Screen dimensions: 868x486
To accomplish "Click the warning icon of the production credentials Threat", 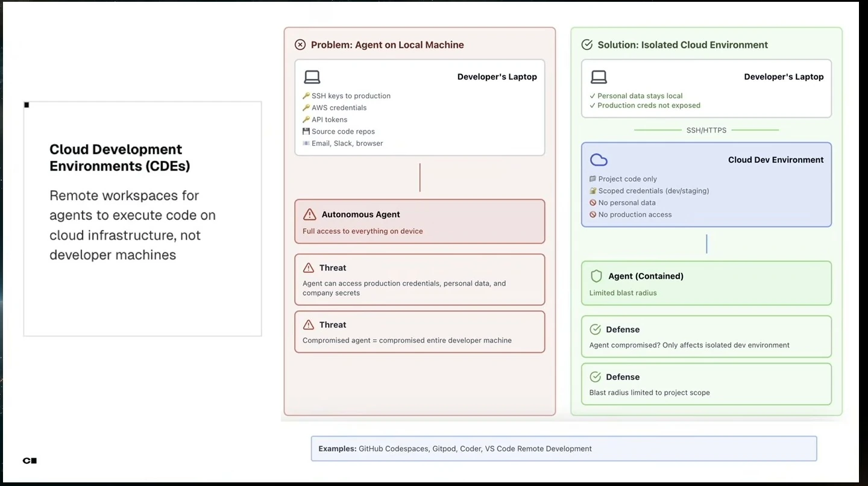I will click(309, 268).
